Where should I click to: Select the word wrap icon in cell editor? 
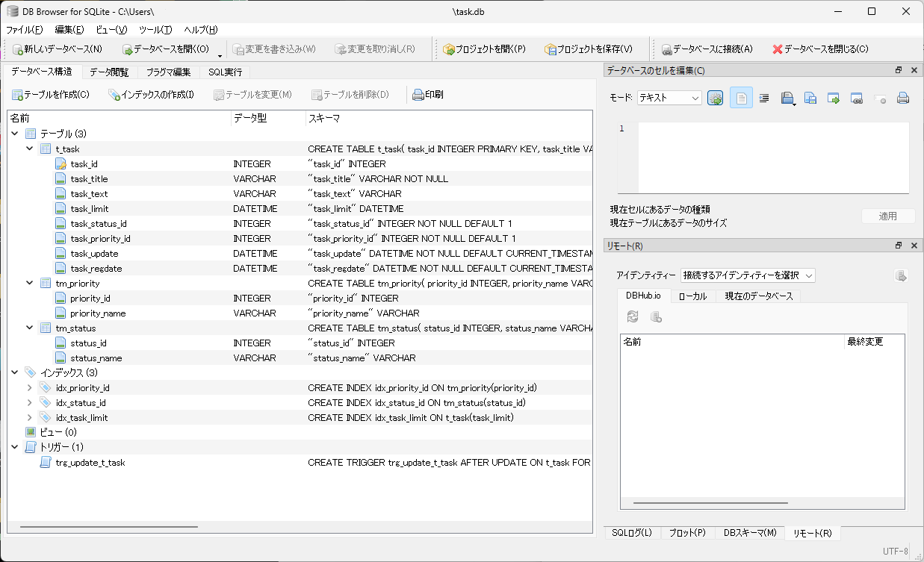tap(763, 97)
